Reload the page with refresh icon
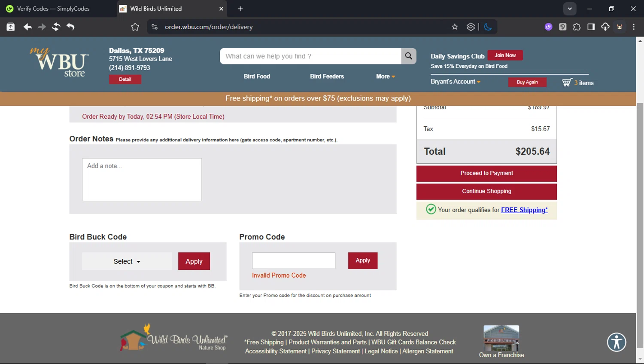 tap(56, 27)
